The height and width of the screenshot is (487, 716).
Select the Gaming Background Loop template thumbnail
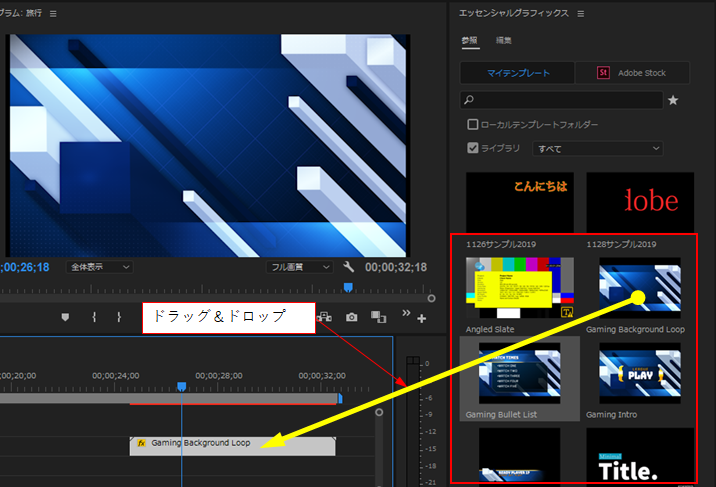point(640,288)
